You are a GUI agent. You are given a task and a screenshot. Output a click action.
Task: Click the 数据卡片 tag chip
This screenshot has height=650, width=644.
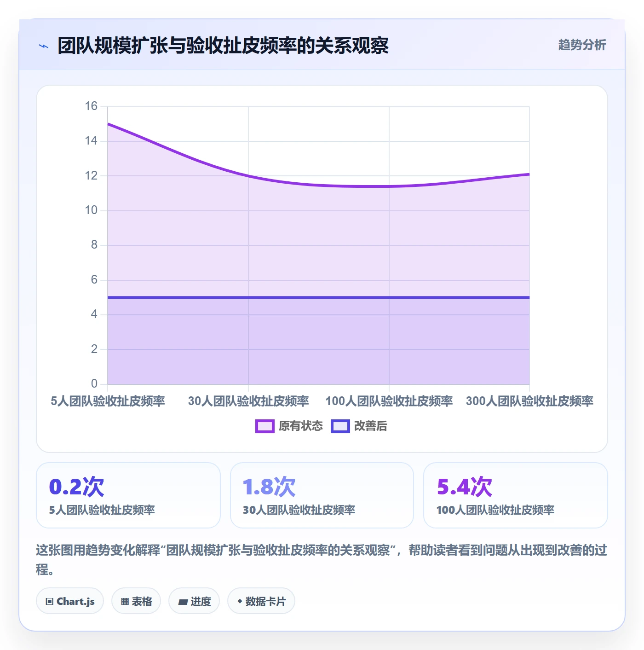tap(261, 601)
